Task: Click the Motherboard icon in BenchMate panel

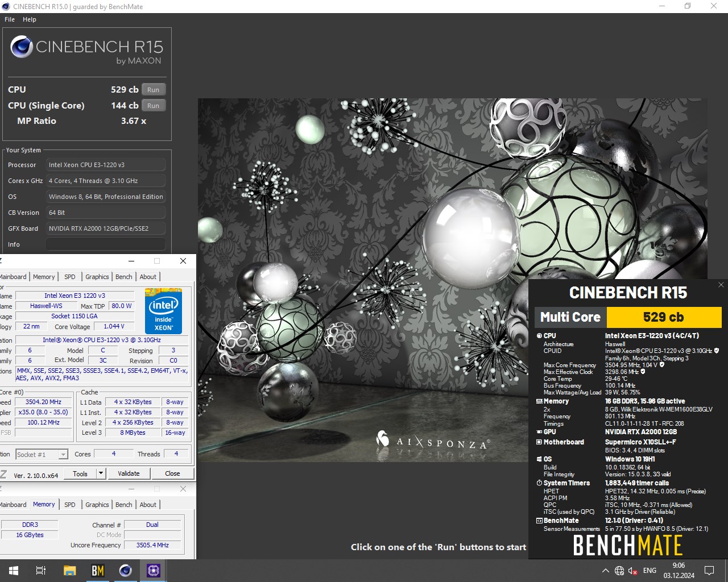Action: pos(539,442)
